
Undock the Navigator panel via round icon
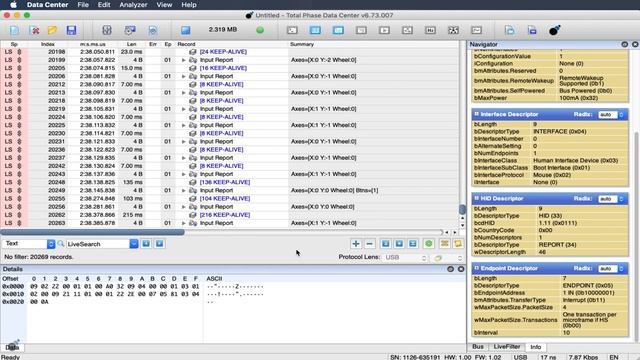[624, 44]
